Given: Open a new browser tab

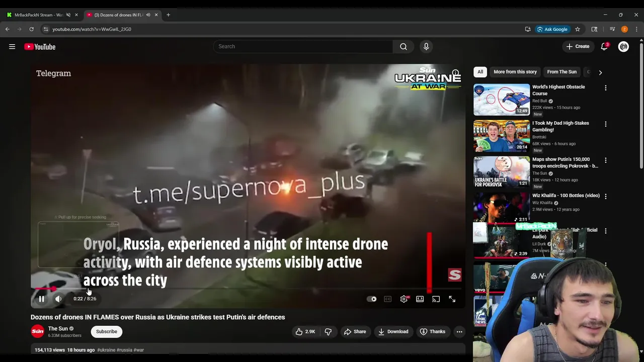Looking at the screenshot, I should (168, 15).
